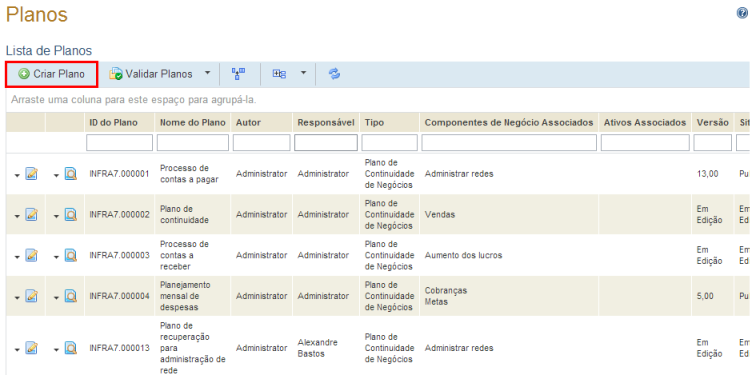
Task: Select the 'Cobranças' component text
Action: (446, 291)
